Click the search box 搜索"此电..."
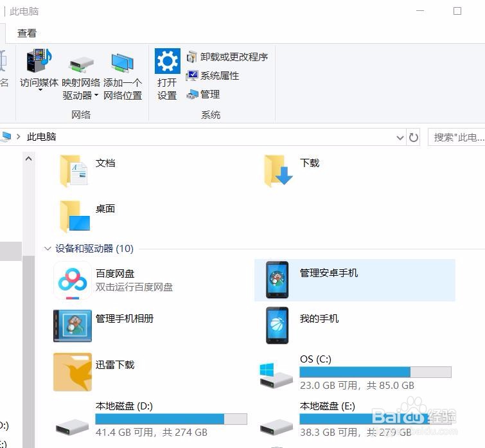Image resolution: width=485 pixels, height=448 pixels. pos(456,137)
